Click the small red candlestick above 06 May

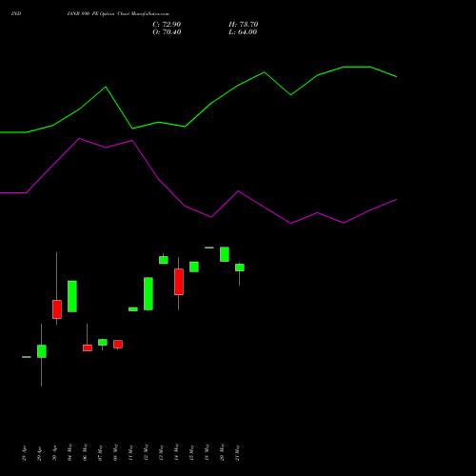(88, 347)
